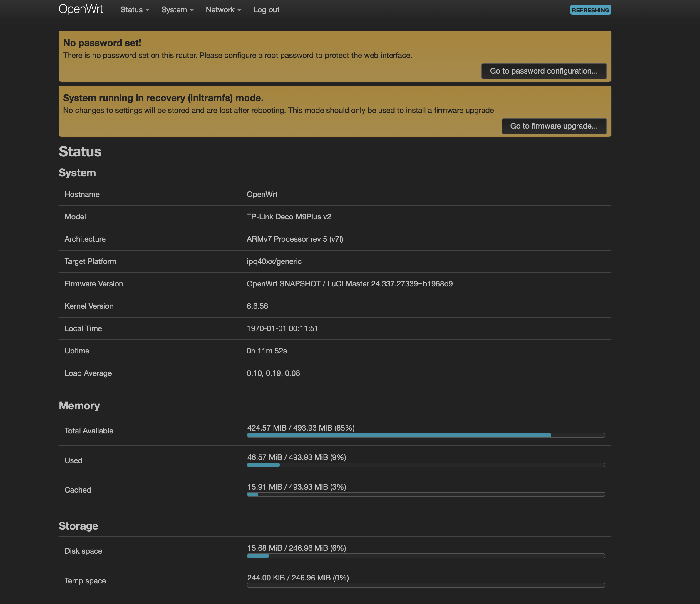This screenshot has height=604, width=700.
Task: Open the Network dropdown menu
Action: coord(223,10)
